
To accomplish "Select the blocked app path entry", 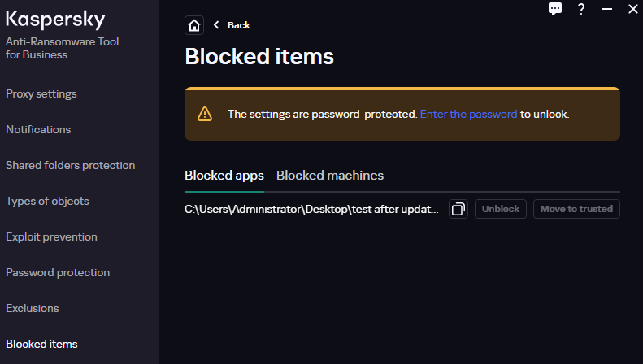I will click(x=312, y=209).
